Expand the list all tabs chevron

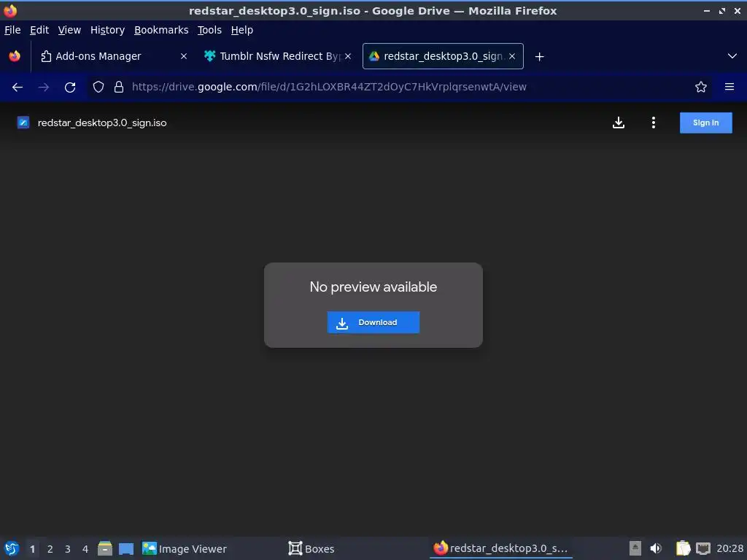pyautogui.click(x=732, y=56)
